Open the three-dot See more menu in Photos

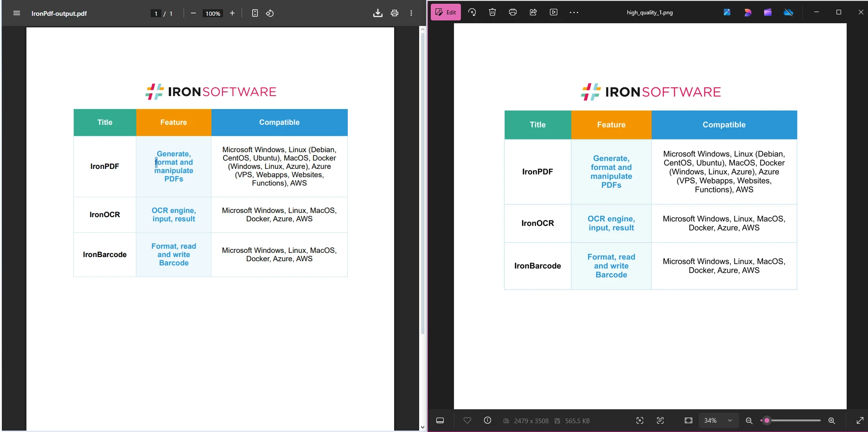pos(574,13)
